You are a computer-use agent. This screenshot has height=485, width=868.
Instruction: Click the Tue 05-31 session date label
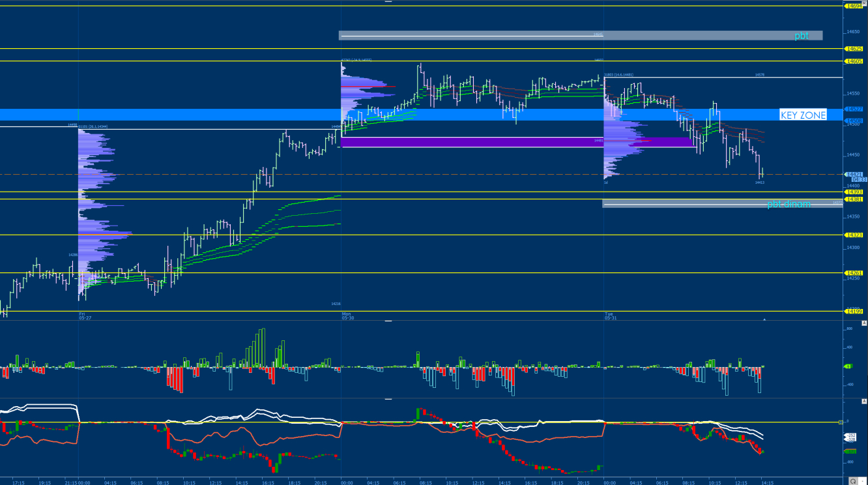610,316
